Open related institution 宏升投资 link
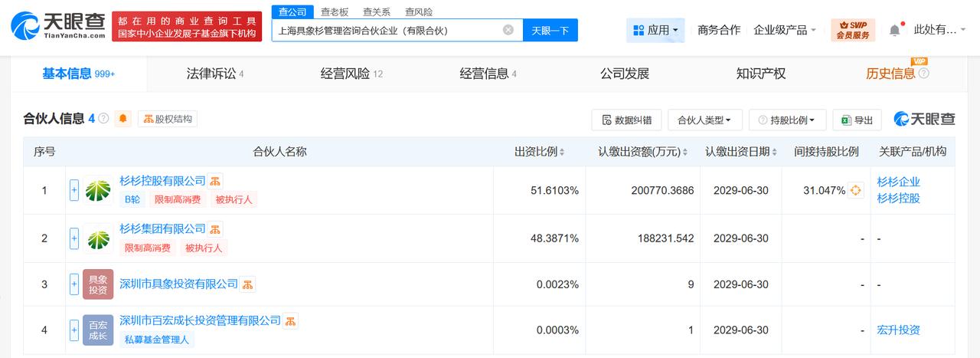980x358 pixels. (x=899, y=330)
